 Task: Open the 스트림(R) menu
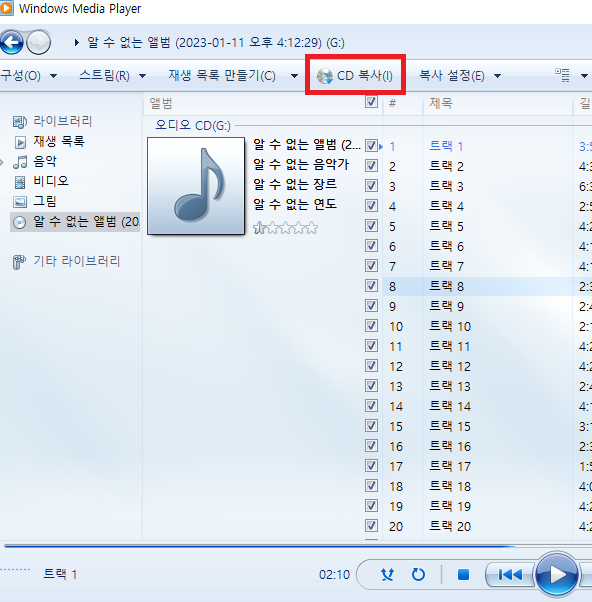104,76
